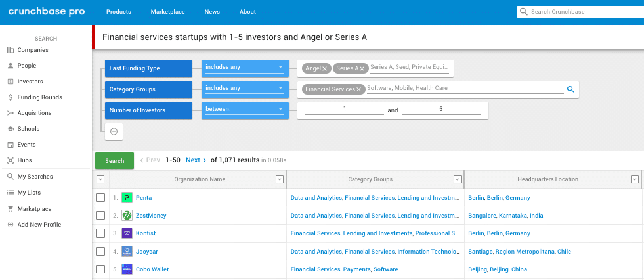Viewport: 644px width, 280px height.
Task: Open Last Funding Type operator dropdown
Action: [245, 68]
